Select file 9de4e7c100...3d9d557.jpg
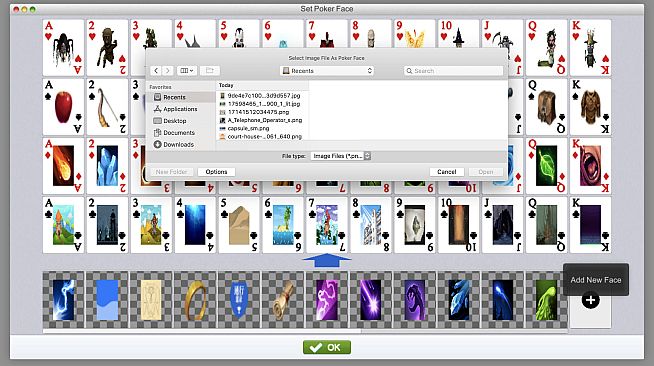This screenshot has width=654, height=366. (x=263, y=95)
